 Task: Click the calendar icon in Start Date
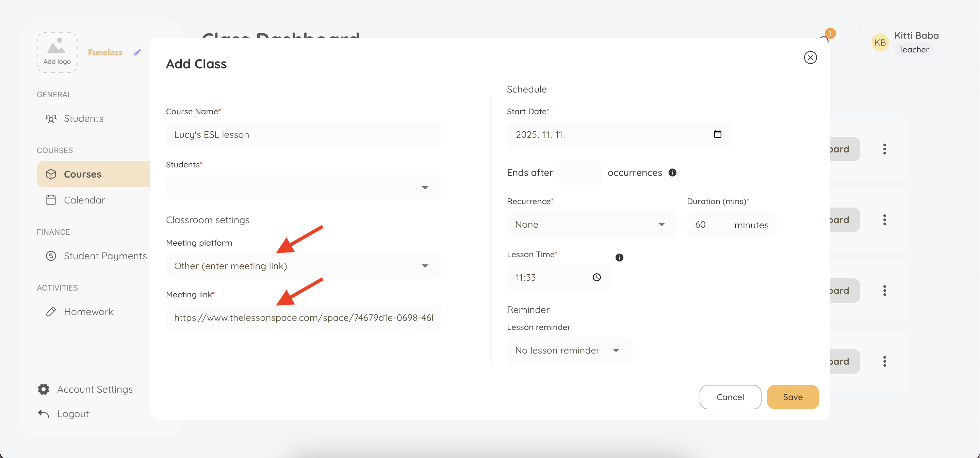tap(718, 134)
